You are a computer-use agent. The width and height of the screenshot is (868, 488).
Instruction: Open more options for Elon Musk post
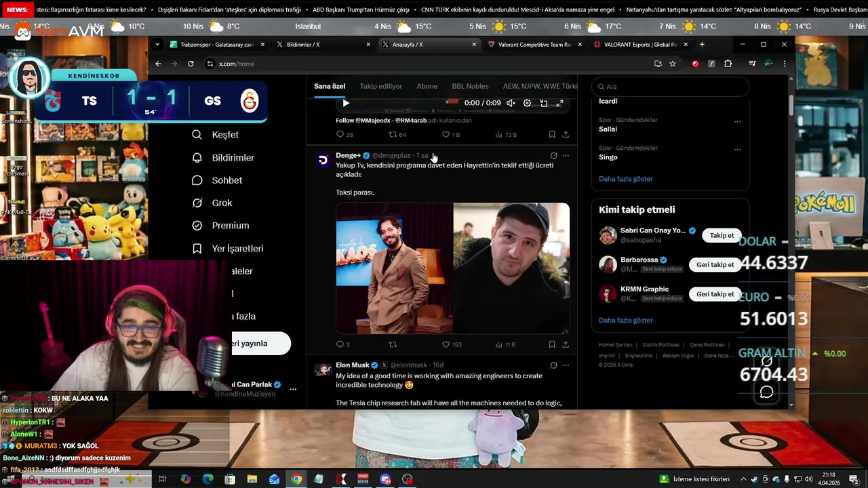tap(566, 365)
